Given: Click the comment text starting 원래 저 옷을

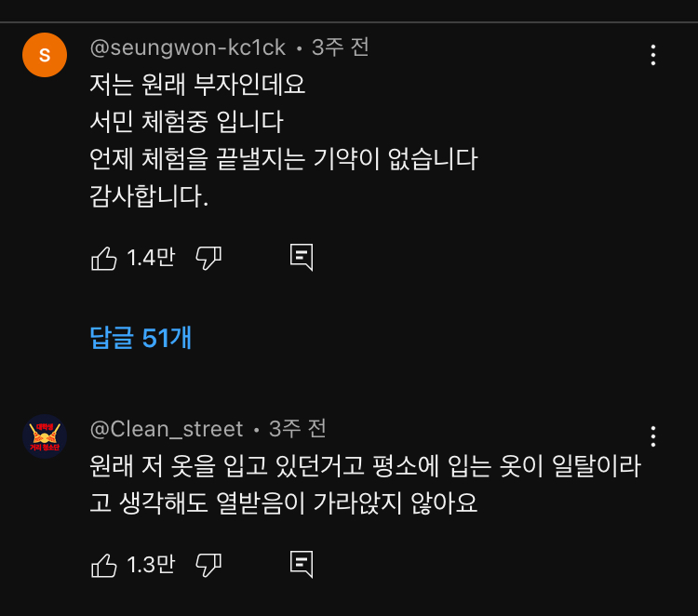Looking at the screenshot, I should coord(365,466).
